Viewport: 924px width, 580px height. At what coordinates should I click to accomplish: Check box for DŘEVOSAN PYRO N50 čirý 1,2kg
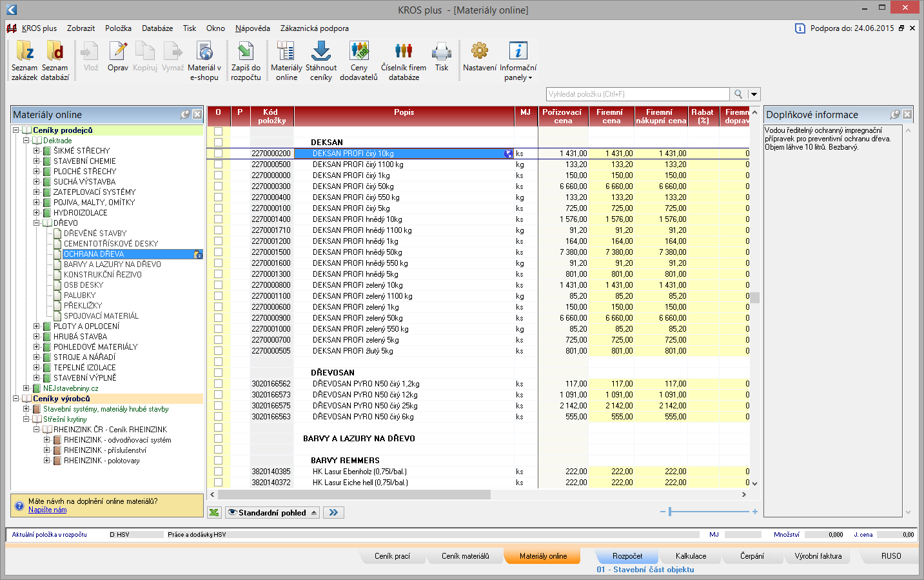pyautogui.click(x=218, y=384)
